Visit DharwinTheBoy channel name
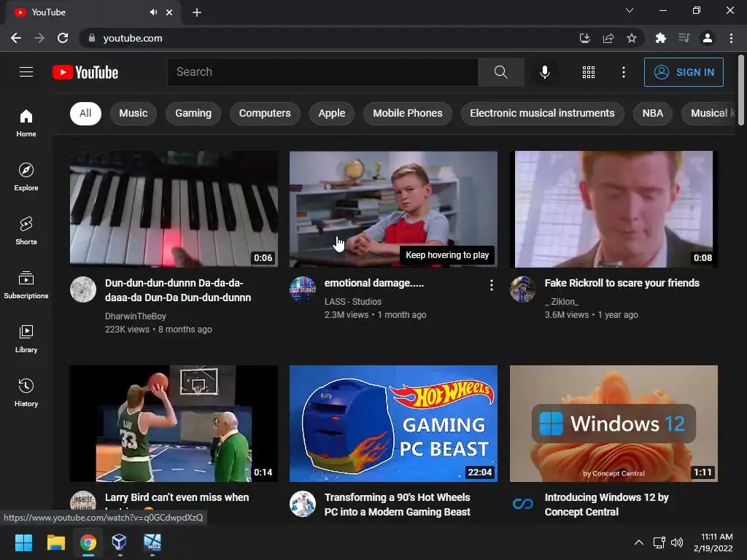 coord(135,316)
